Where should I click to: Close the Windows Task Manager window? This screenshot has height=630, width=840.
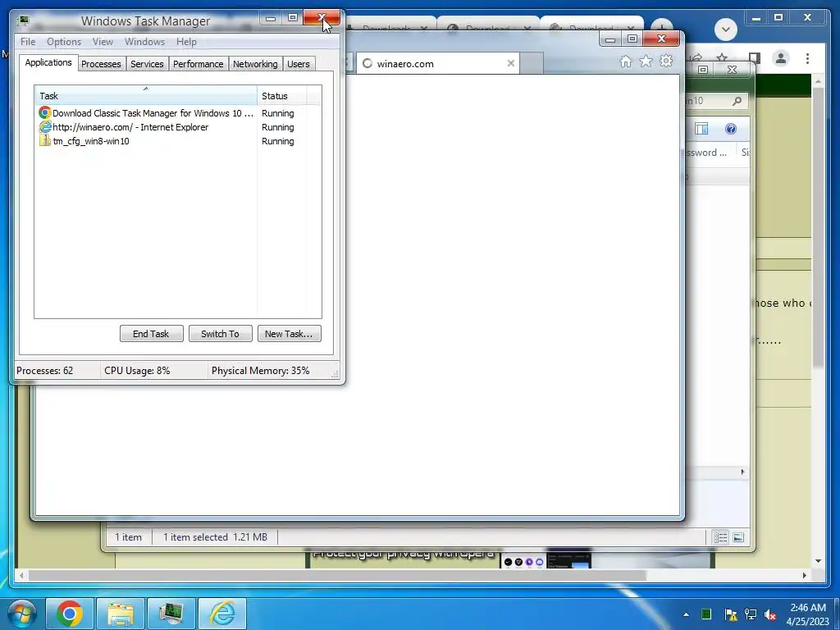(322, 18)
